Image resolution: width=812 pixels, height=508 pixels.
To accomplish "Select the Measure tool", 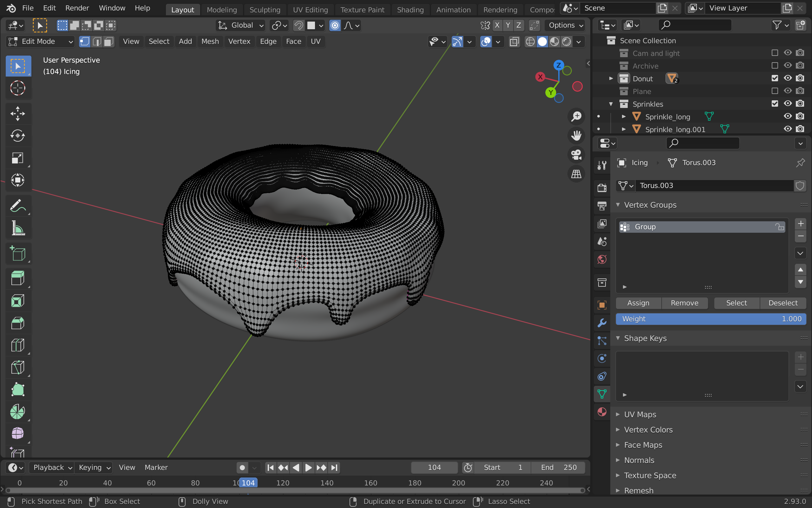I will click(x=18, y=228).
